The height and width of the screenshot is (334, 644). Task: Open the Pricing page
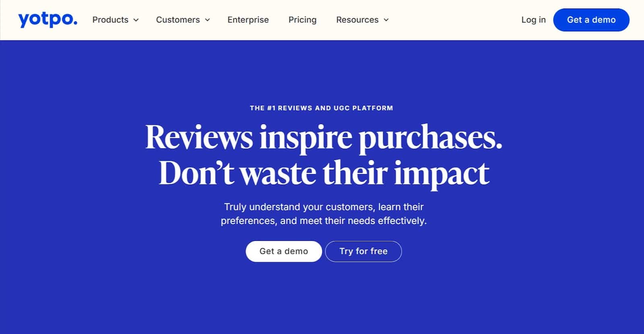302,20
